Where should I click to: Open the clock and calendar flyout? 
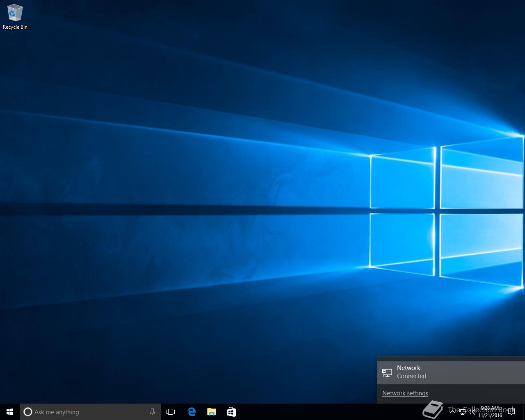click(x=490, y=412)
